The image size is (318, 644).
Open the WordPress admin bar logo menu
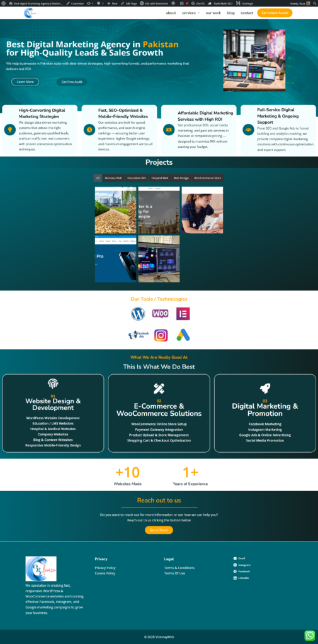click(x=4, y=3)
